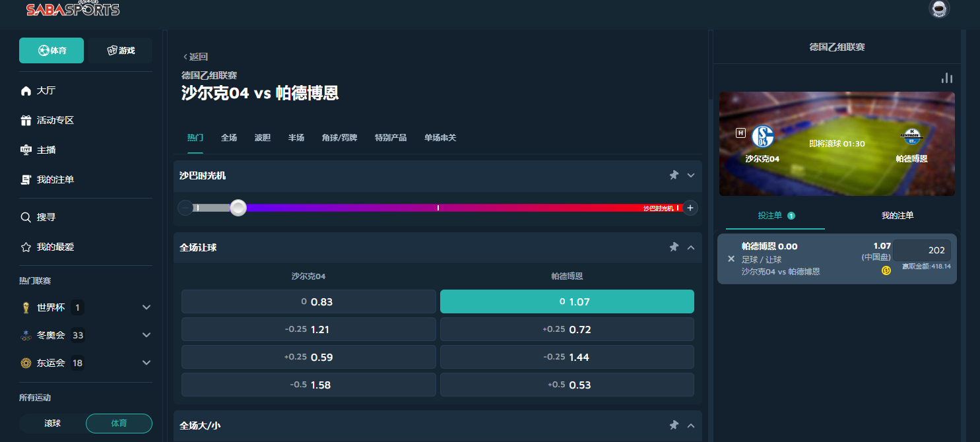
Task: Click the 沙巴时光机 slider handle
Action: [x=238, y=208]
